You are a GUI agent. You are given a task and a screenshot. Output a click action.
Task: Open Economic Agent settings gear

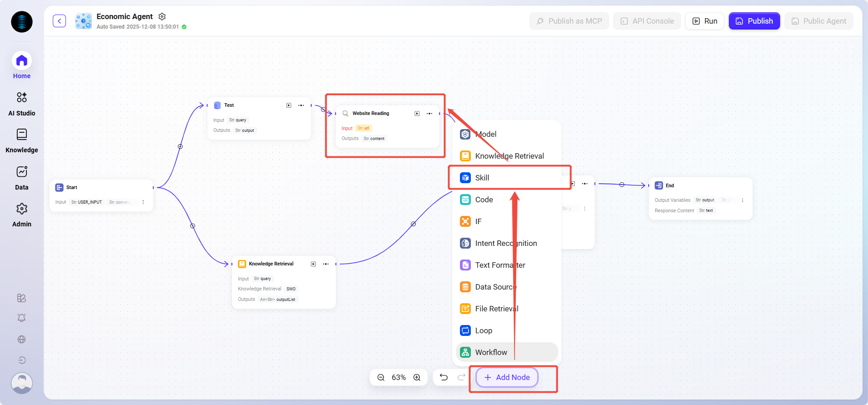162,16
